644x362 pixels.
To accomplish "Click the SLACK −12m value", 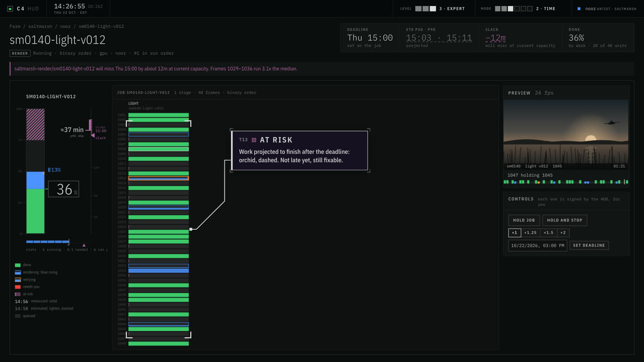I will 496,38.
